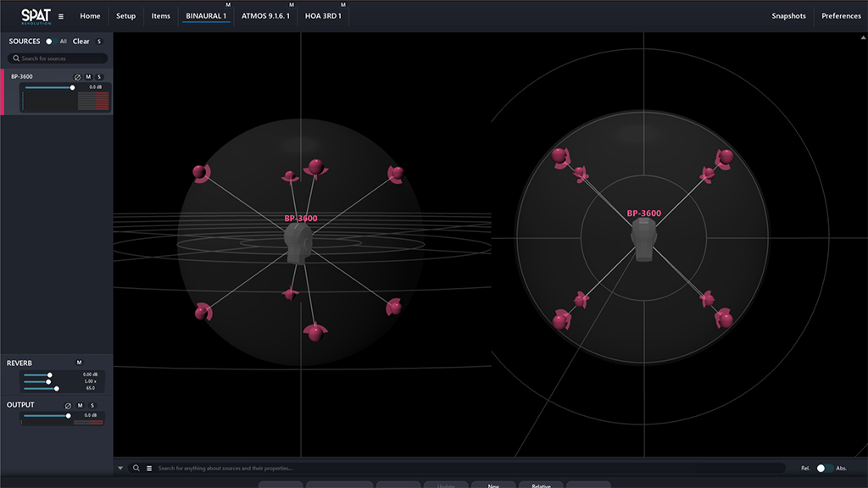
Task: Open the hamburger menu next to SPAT logo
Action: click(61, 16)
